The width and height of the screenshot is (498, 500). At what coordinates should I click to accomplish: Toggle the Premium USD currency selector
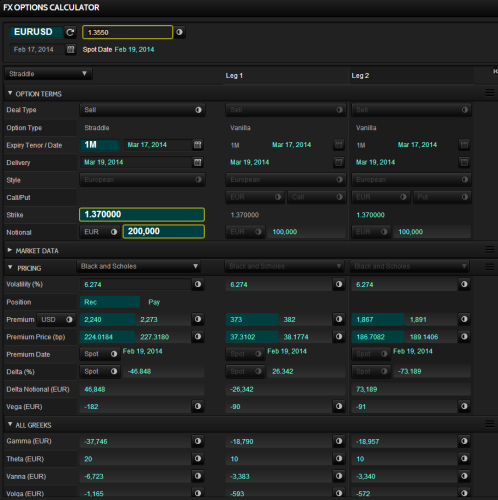pos(56,319)
